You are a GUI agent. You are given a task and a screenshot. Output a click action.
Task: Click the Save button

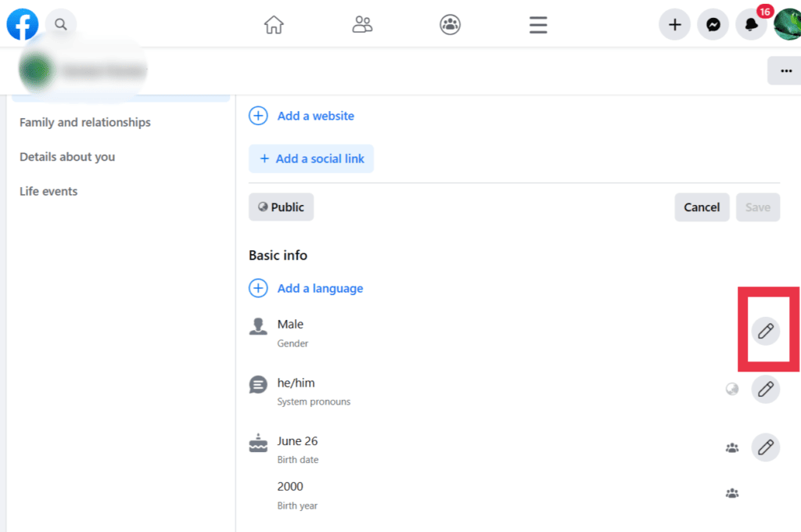click(x=757, y=207)
